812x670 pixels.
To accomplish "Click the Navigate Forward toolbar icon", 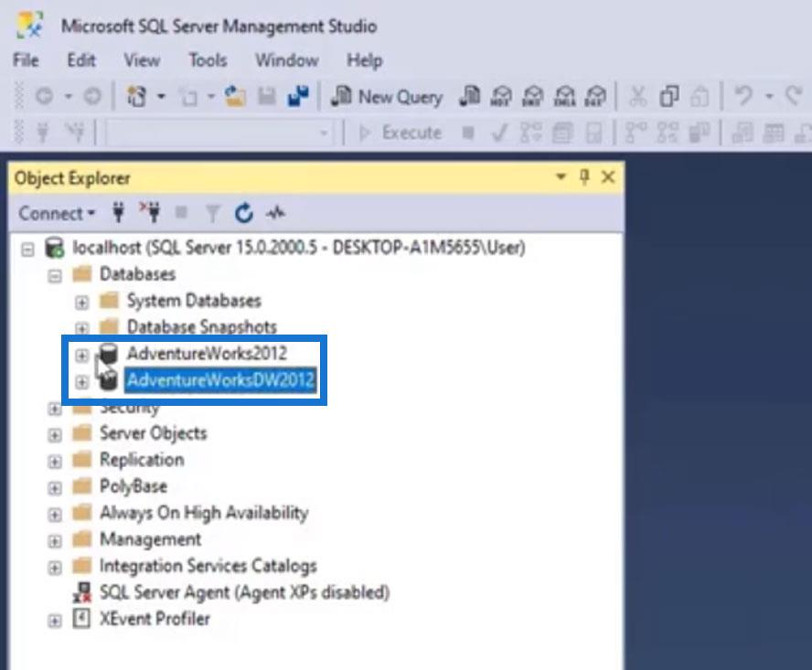I will pyautogui.click(x=92, y=96).
